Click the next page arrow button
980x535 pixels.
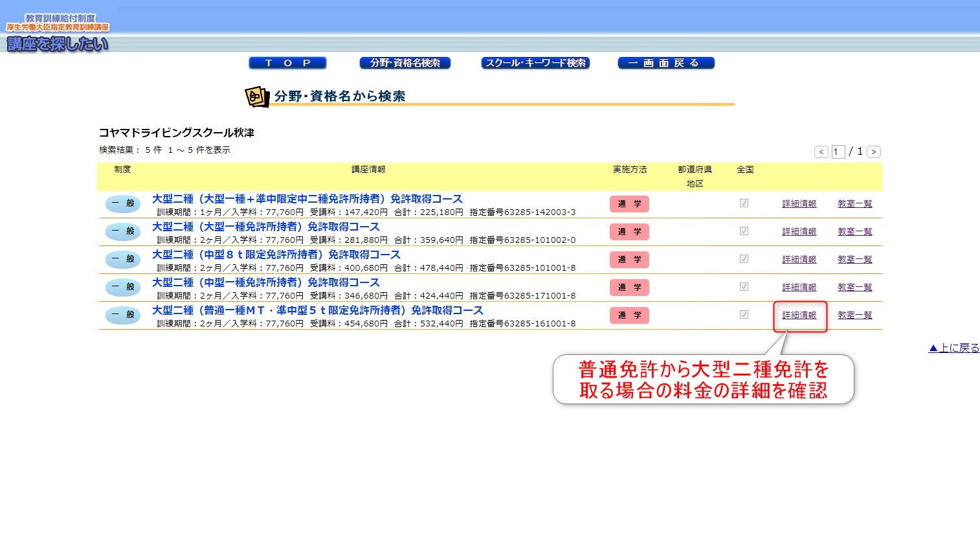pyautogui.click(x=873, y=152)
